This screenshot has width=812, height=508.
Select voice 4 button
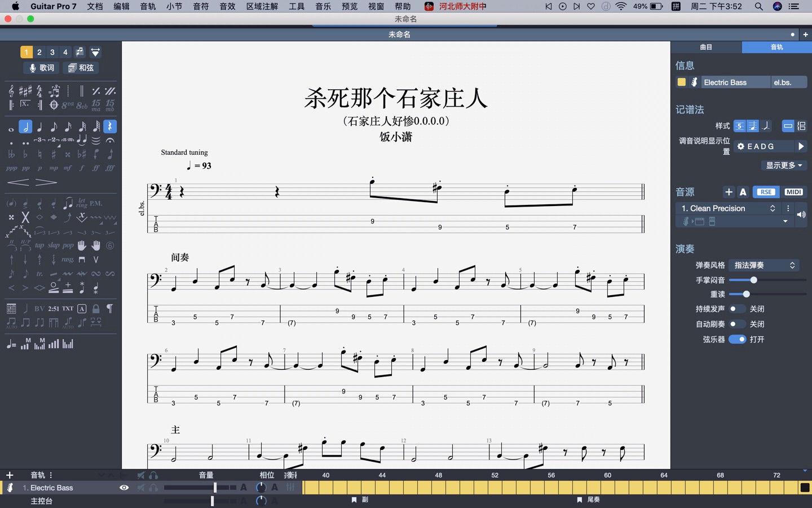(x=65, y=52)
